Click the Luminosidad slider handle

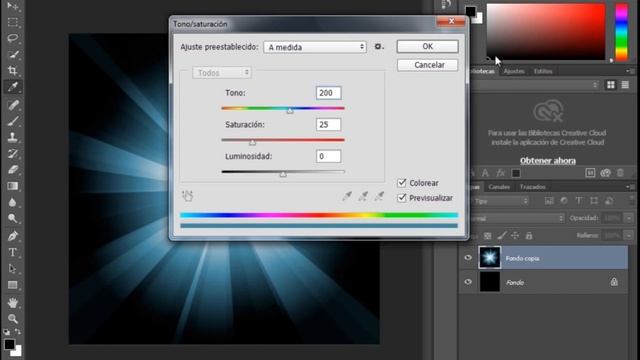click(x=283, y=174)
